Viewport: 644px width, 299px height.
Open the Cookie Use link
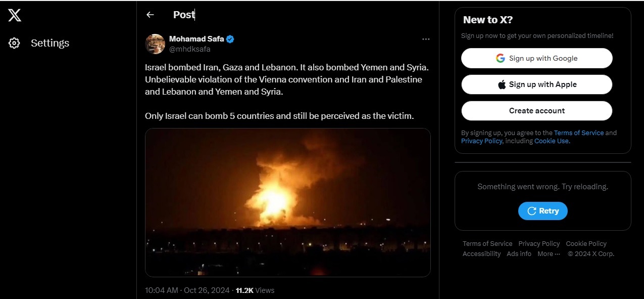point(552,141)
